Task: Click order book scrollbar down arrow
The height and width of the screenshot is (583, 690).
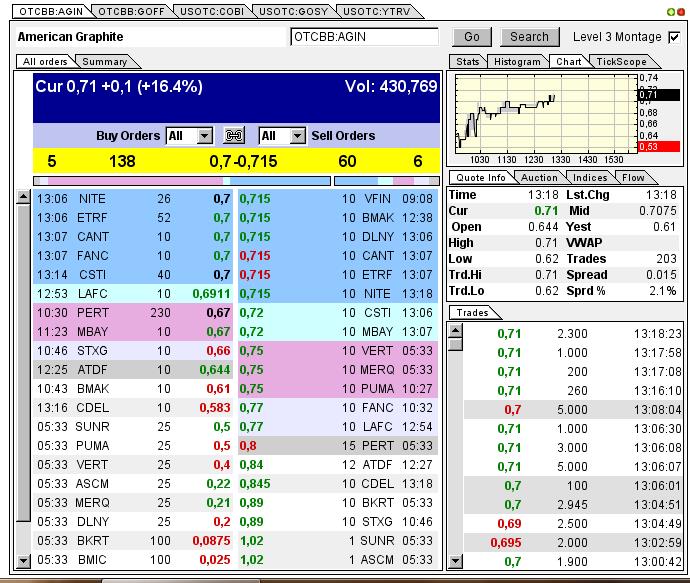Action: point(24,560)
